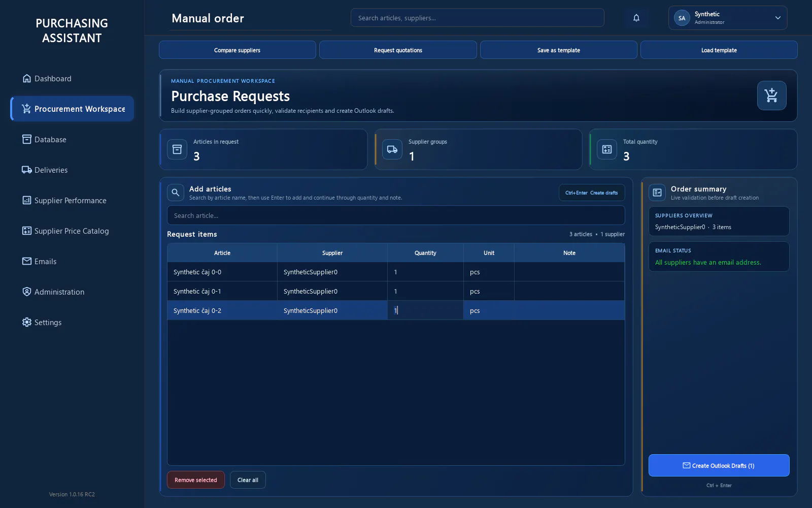Go to Supplier Performance page
The height and width of the screenshot is (508, 812).
(x=72, y=200)
